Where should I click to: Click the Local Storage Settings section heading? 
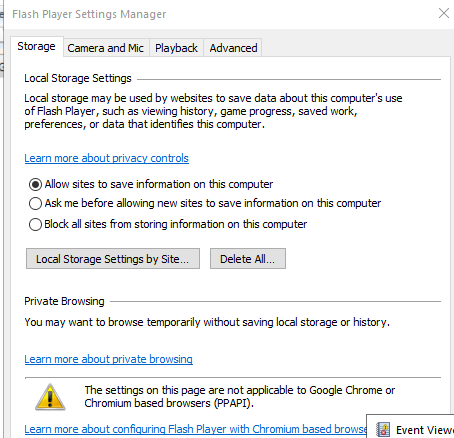(x=78, y=78)
